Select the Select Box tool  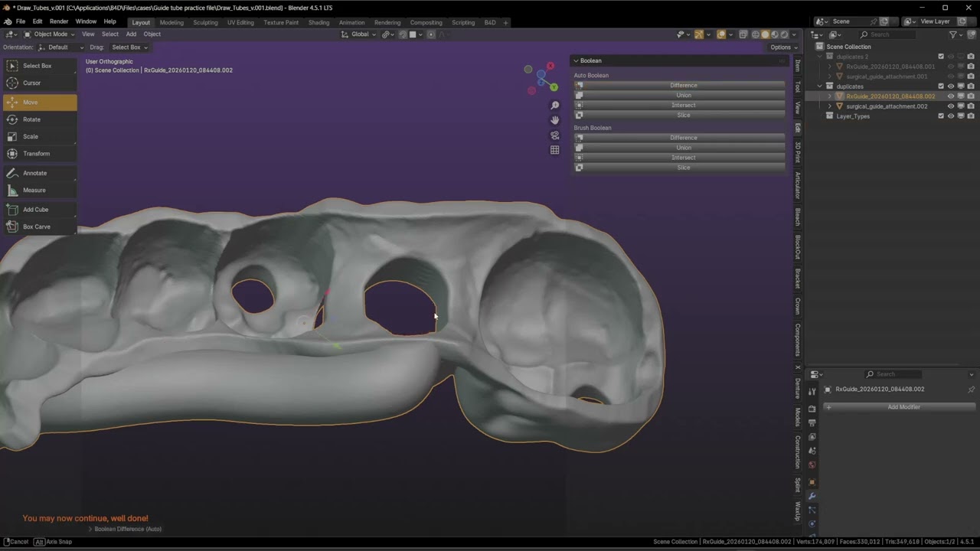click(x=40, y=66)
